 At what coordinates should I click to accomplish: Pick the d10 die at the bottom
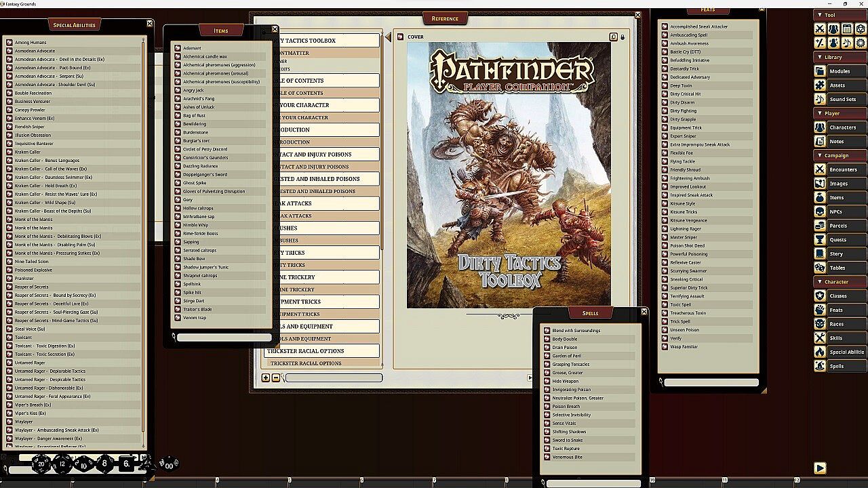(84, 465)
